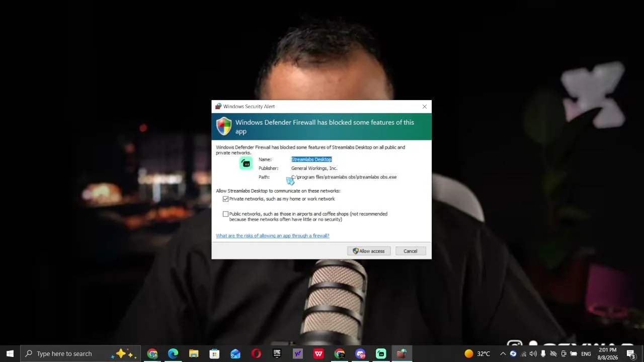Select the highlighted Streamlabs Desktop name value
This screenshot has height=362, width=644.
tap(311, 159)
